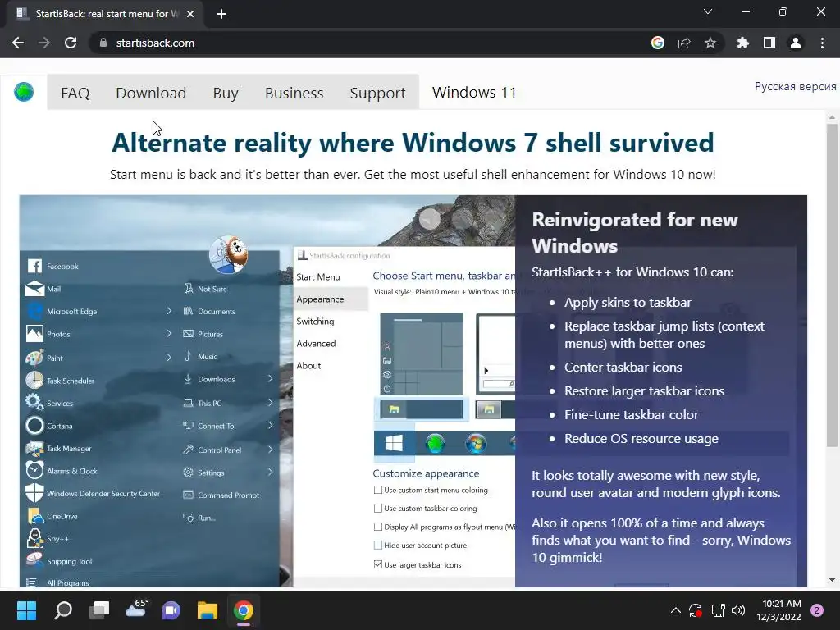Check Display All programs as flyout menu
The height and width of the screenshot is (630, 840).
click(x=377, y=527)
